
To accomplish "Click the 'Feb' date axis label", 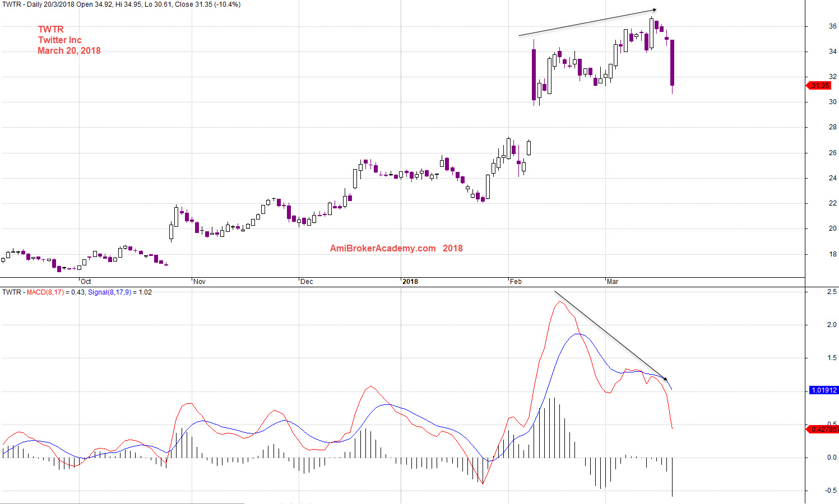I will (516, 282).
